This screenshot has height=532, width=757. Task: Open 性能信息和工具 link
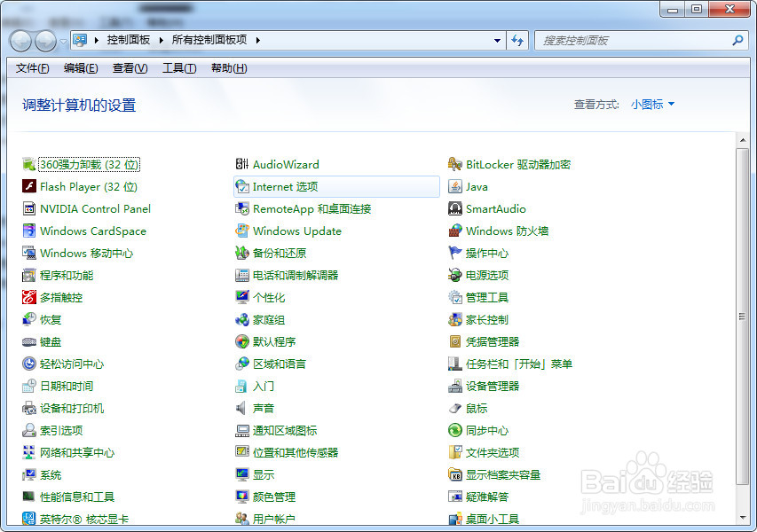pos(77,497)
